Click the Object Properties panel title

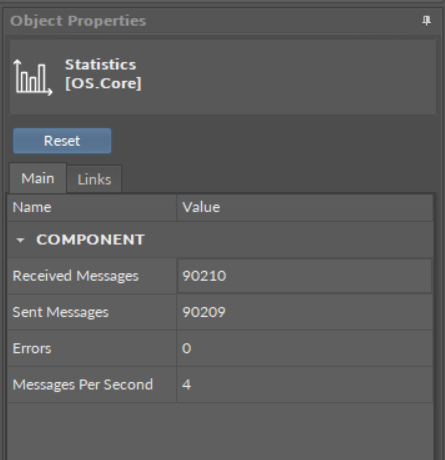tap(78, 21)
